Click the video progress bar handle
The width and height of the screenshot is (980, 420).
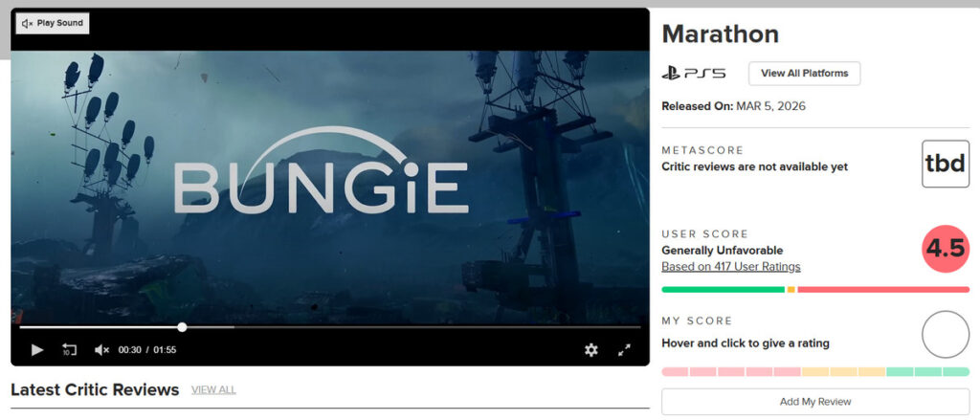click(182, 327)
